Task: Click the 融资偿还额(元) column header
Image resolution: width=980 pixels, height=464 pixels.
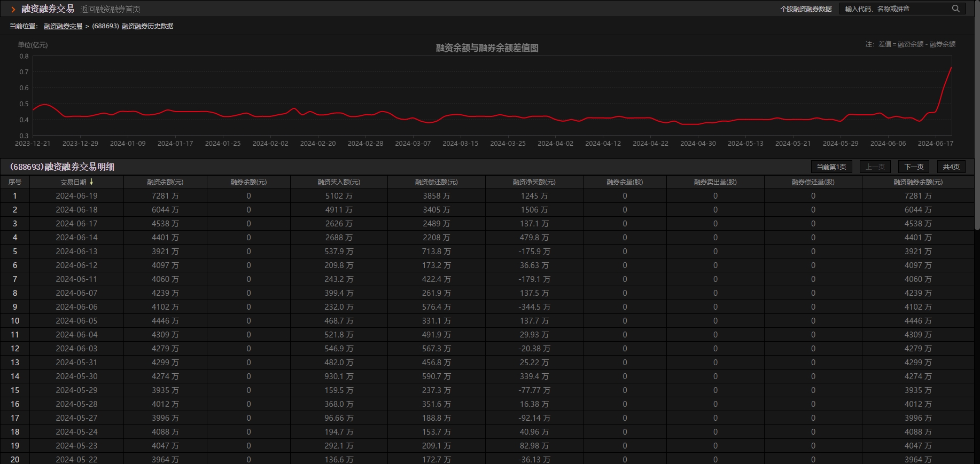Action: click(436, 182)
